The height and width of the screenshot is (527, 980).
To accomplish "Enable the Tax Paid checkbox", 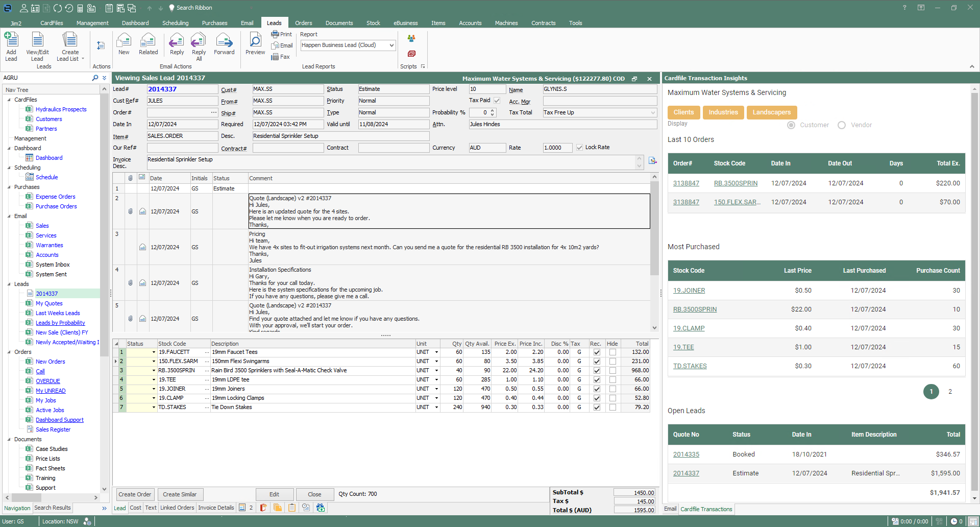I will [497, 100].
